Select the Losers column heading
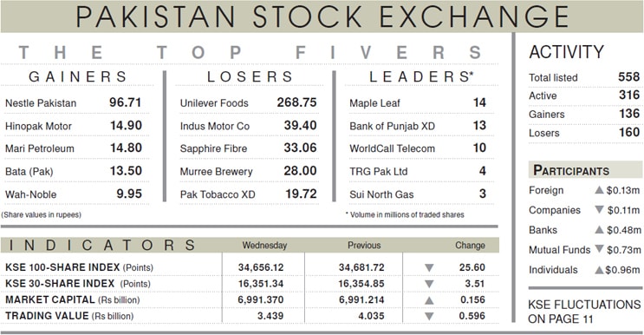Screen dimensions: 644x335 pyautogui.click(x=250, y=77)
